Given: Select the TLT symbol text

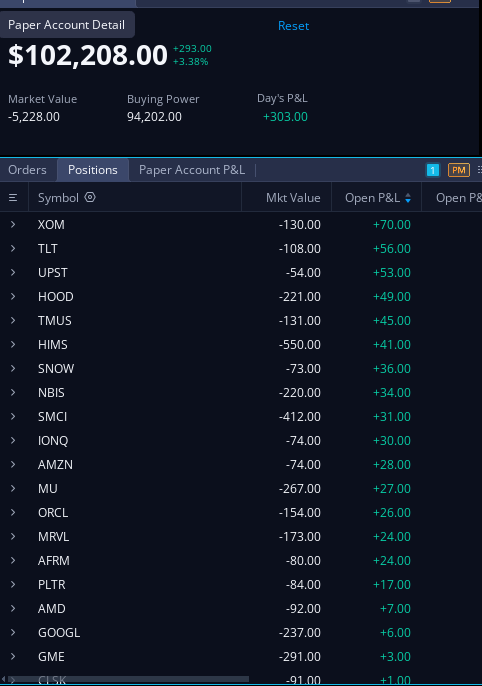Looking at the screenshot, I should coord(48,249).
